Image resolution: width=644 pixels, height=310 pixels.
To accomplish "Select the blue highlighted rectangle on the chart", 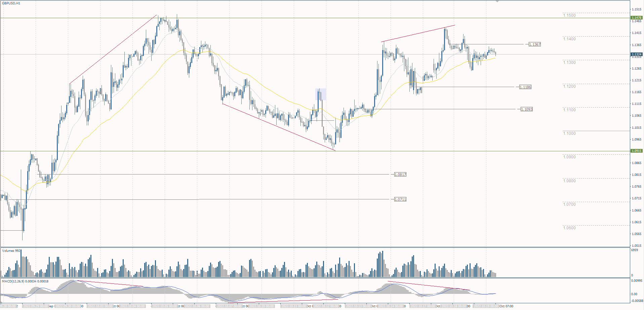I will (x=321, y=94).
